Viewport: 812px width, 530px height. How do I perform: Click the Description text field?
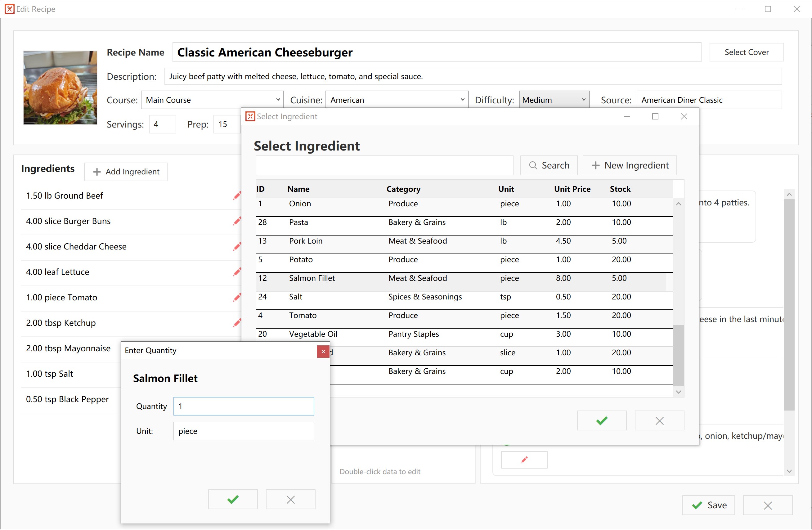tap(473, 76)
